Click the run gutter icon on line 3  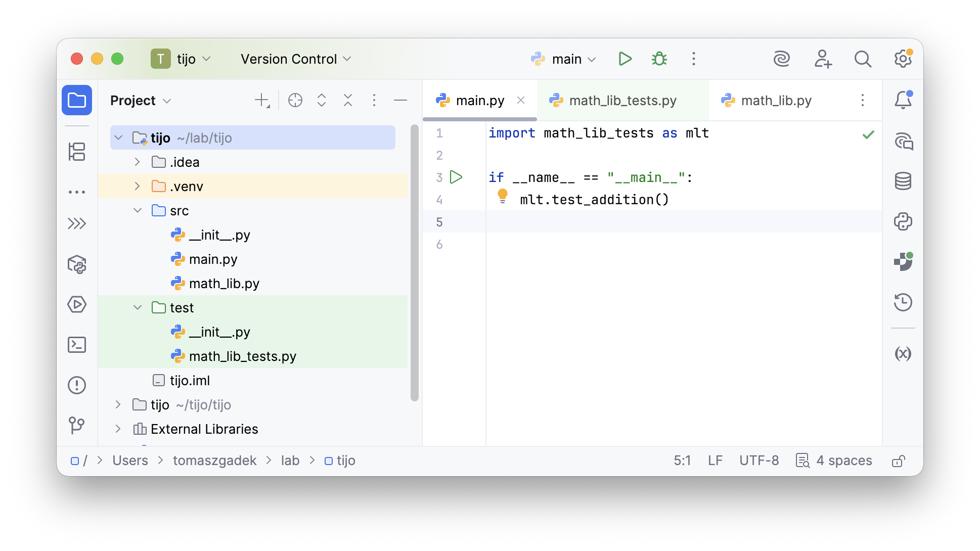tap(456, 177)
